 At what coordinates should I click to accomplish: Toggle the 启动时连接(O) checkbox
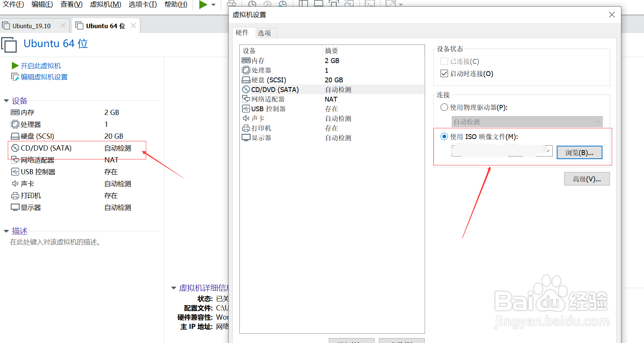point(444,73)
